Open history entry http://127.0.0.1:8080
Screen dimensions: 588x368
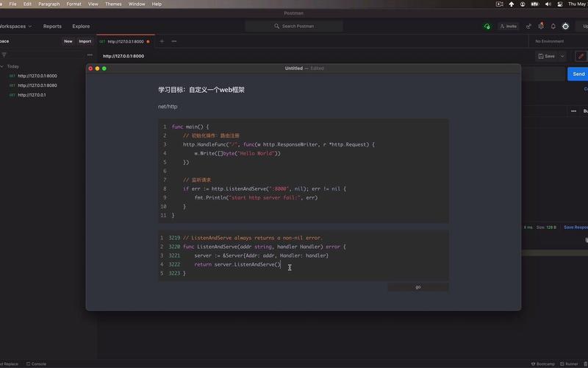pos(37,85)
